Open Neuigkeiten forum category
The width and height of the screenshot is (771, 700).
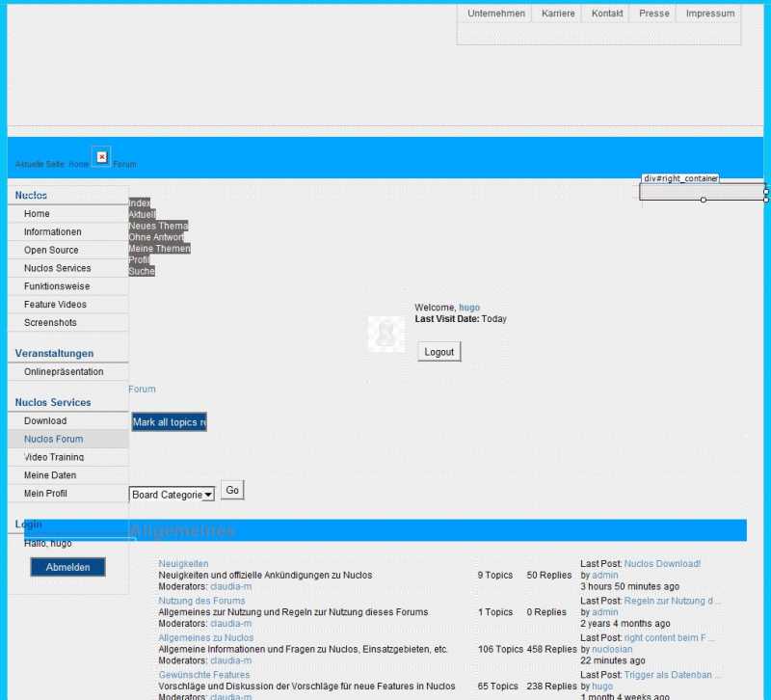pyautogui.click(x=183, y=564)
